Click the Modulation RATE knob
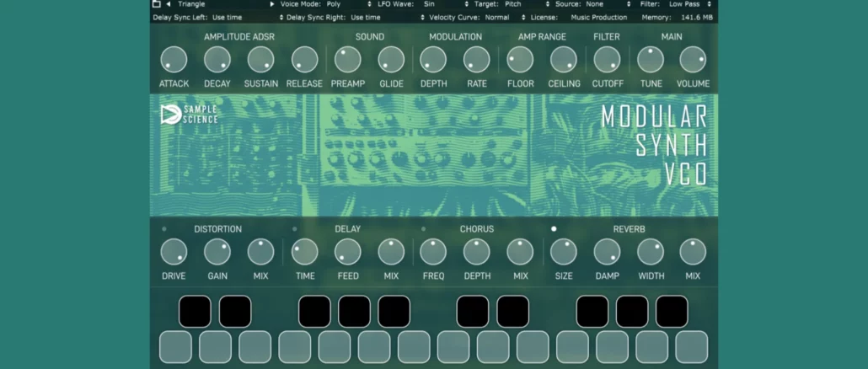The image size is (868, 369). (x=477, y=60)
